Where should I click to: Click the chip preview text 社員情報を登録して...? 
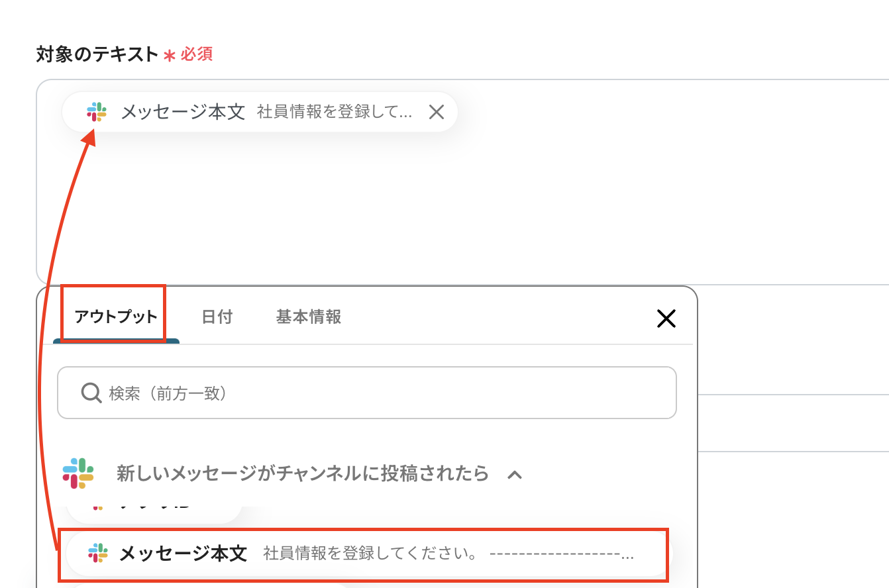[335, 112]
